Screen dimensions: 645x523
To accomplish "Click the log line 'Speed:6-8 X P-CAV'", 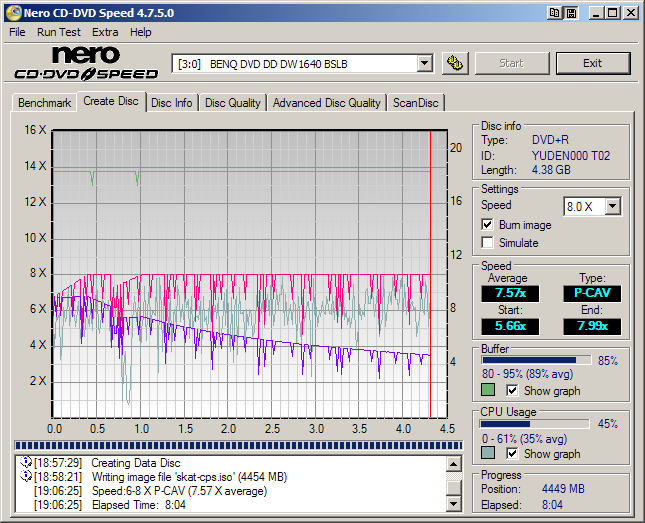I will 179,491.
